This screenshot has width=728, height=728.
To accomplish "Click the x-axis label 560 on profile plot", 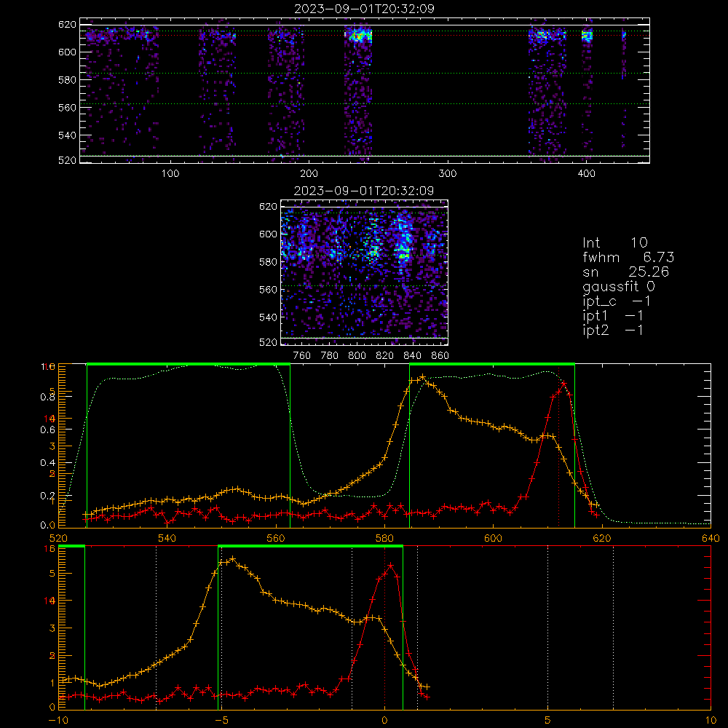I will point(276,538).
